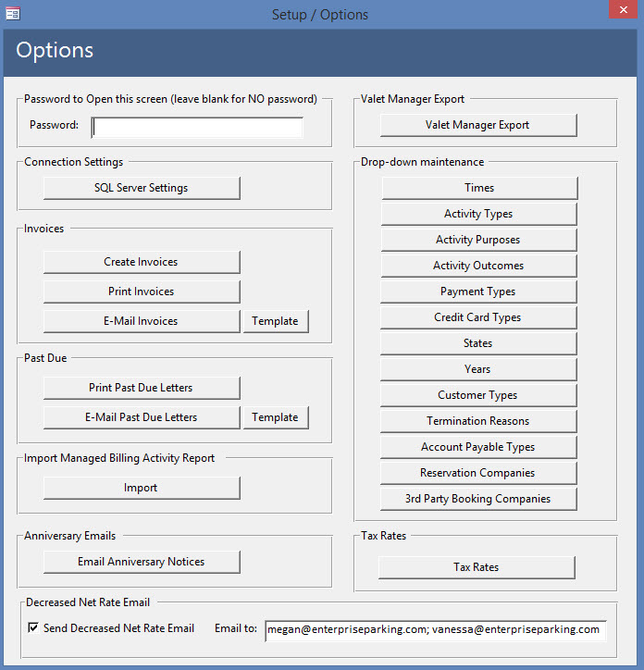Viewport: 644px width, 670px height.
Task: Open Payment Types maintenance
Action: tap(478, 292)
